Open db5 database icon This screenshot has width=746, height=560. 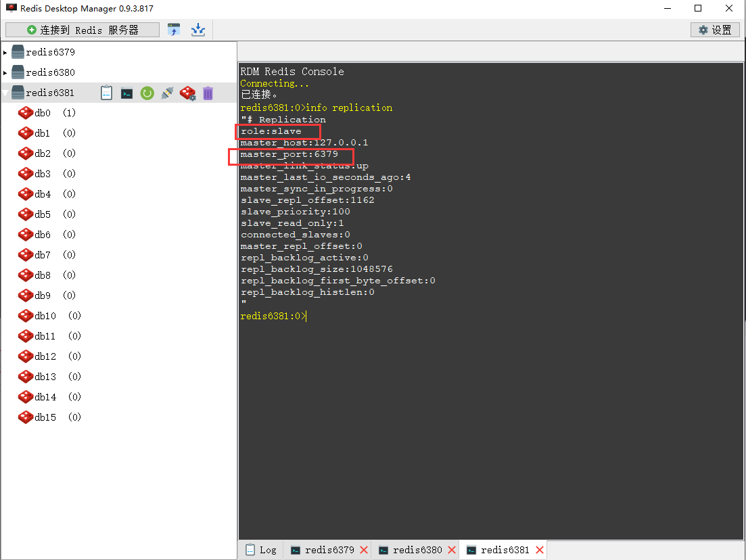point(25,214)
